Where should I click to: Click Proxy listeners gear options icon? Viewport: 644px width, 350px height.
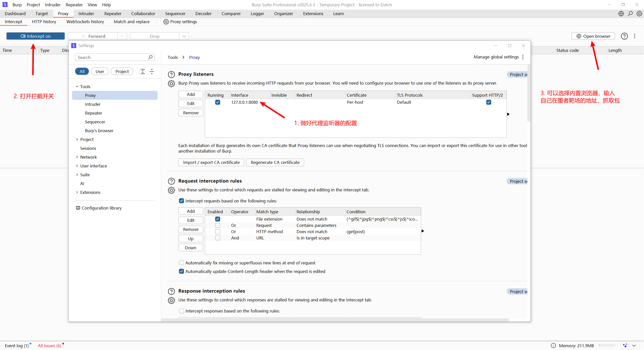coord(171,84)
